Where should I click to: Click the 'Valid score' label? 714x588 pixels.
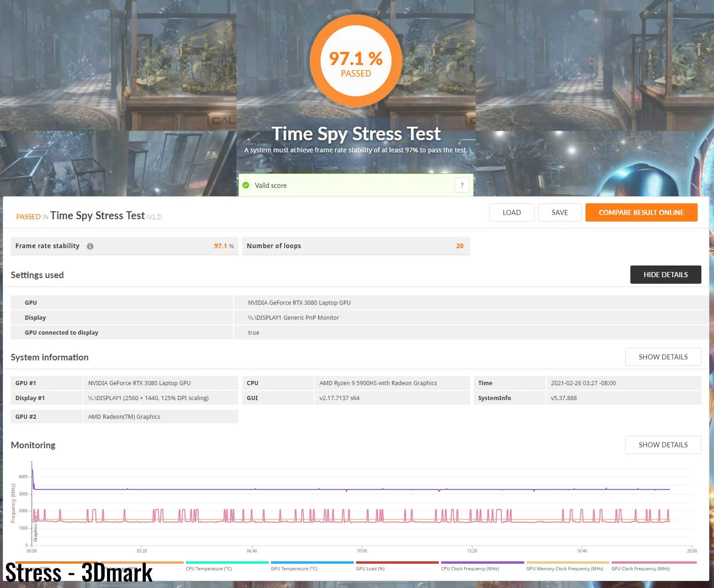pos(271,186)
